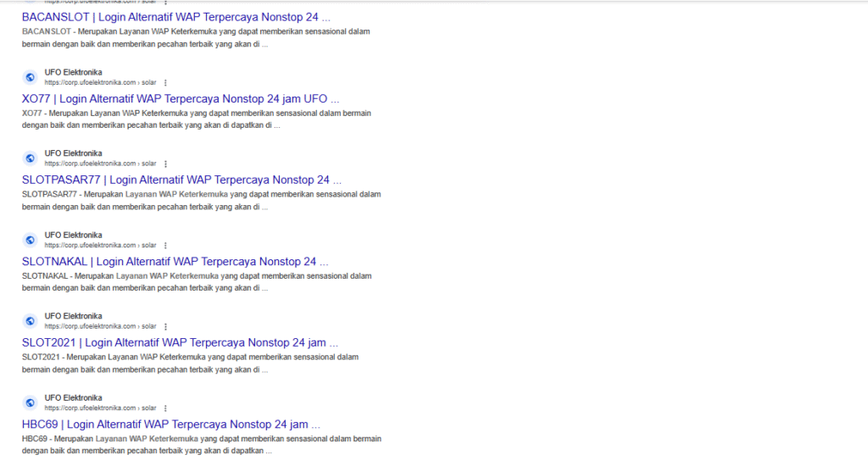Viewport: 868px width, 466px height.
Task: Click the UFO Elektronika site name above XO77
Action: (73, 72)
